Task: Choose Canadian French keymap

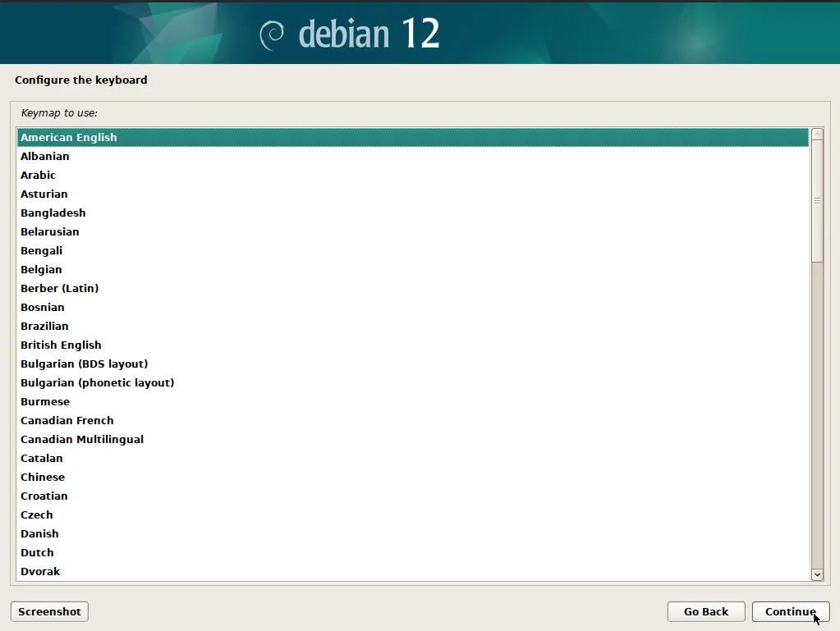Action: point(67,421)
